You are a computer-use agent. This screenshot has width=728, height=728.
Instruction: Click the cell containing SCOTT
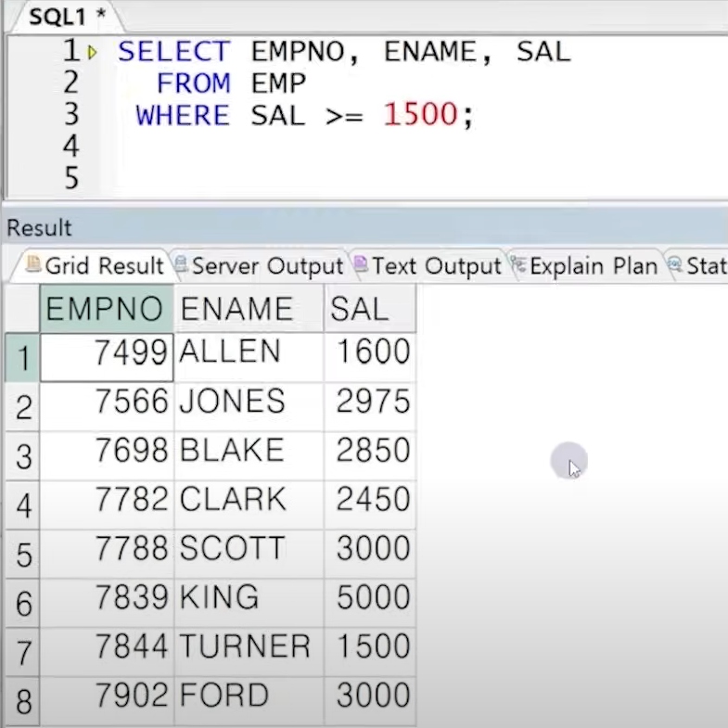249,555
